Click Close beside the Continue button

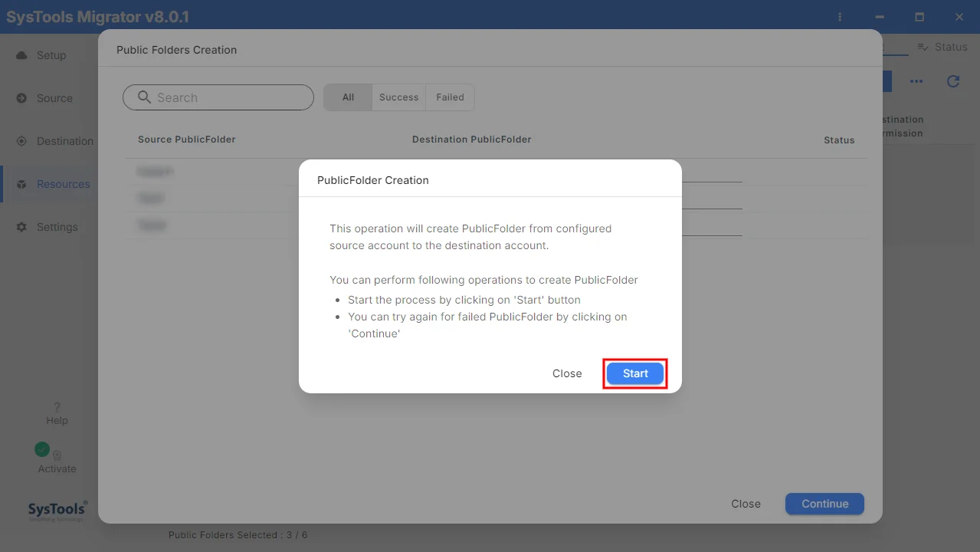(746, 504)
